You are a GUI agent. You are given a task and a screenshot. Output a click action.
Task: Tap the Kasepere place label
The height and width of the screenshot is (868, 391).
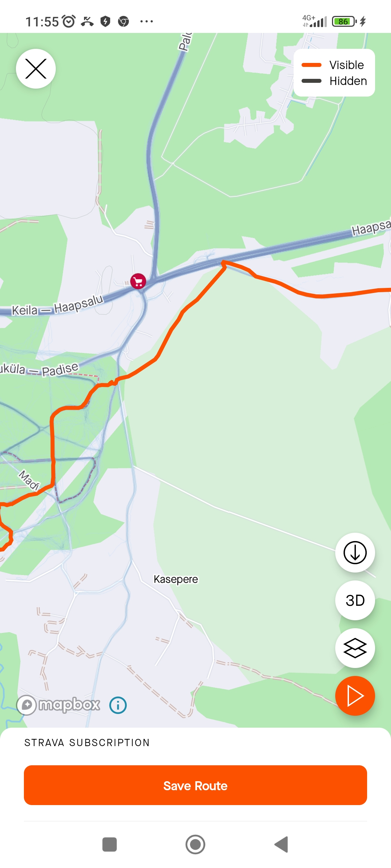click(x=176, y=579)
